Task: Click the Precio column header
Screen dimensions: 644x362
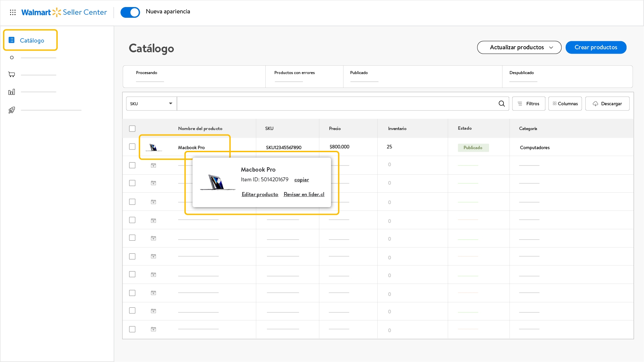Action: click(x=335, y=128)
